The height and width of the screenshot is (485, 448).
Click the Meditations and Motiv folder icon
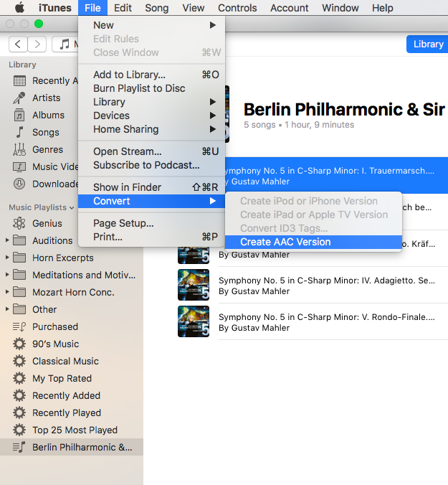point(19,275)
